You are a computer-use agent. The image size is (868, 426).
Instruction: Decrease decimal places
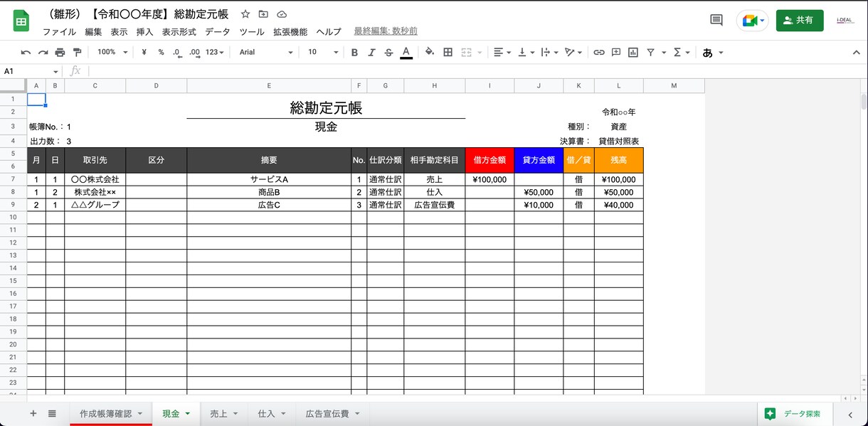(x=176, y=52)
